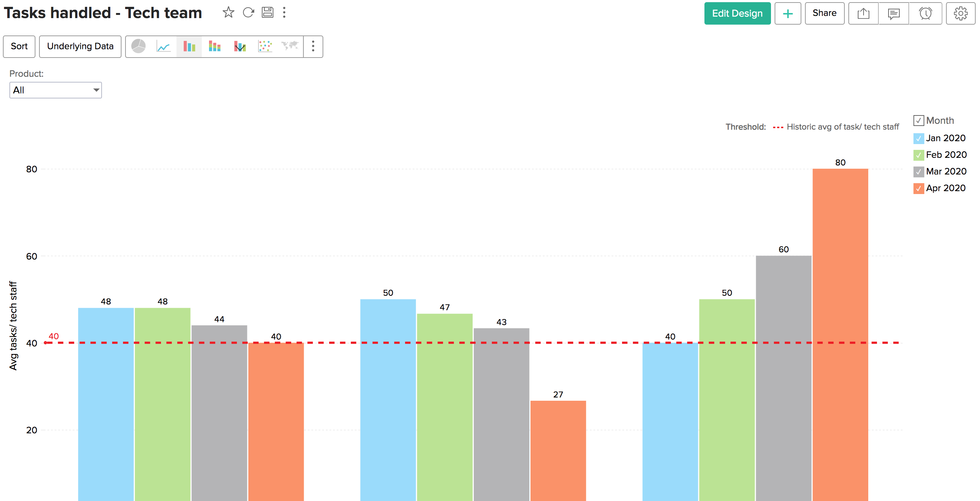
Task: Click the Edit Design button
Action: tap(737, 13)
